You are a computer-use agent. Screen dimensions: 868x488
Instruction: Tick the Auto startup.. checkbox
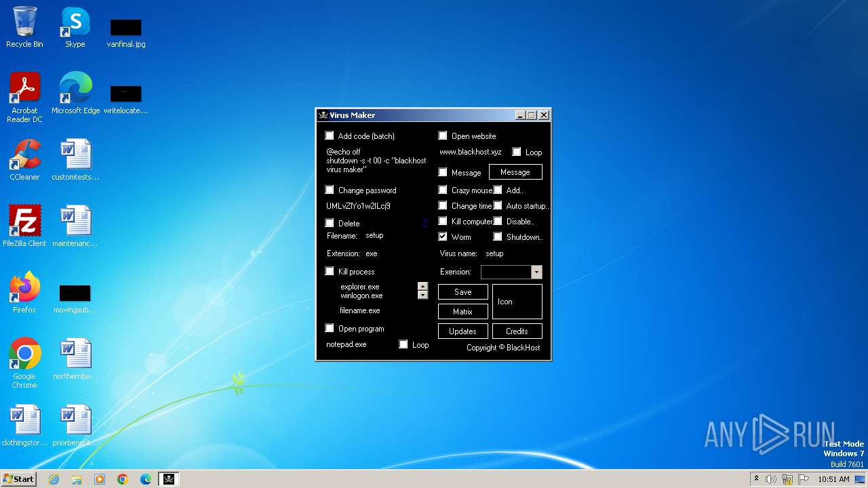click(498, 205)
